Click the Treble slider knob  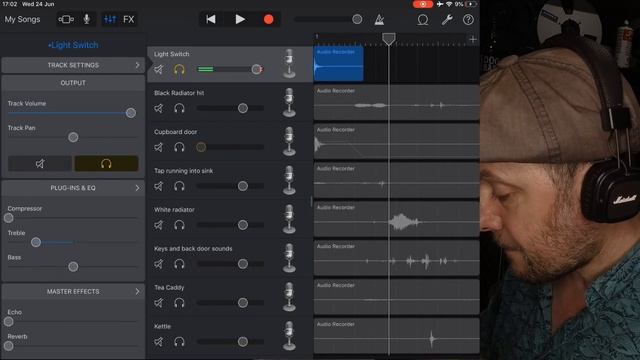tap(36, 242)
